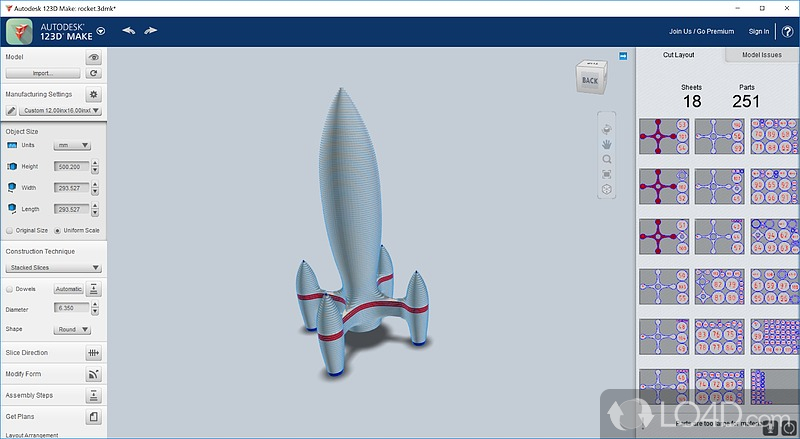
Task: Increase Width with the up arrow
Action: coord(95,185)
